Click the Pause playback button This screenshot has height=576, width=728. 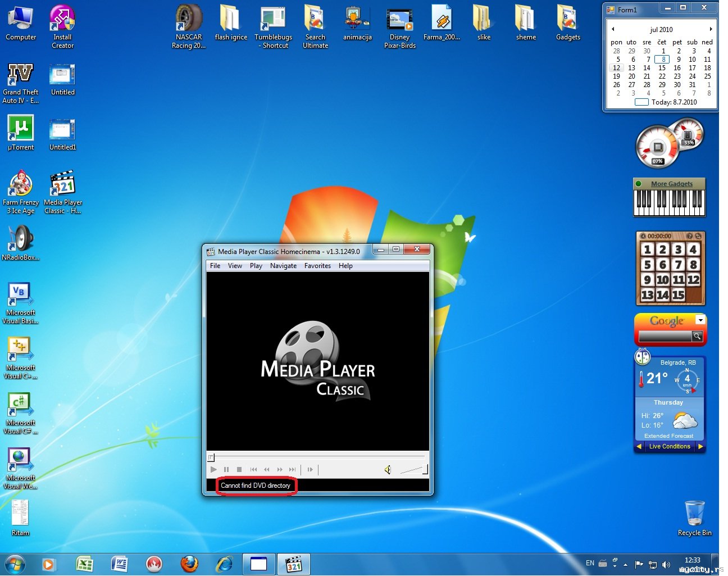(x=226, y=470)
